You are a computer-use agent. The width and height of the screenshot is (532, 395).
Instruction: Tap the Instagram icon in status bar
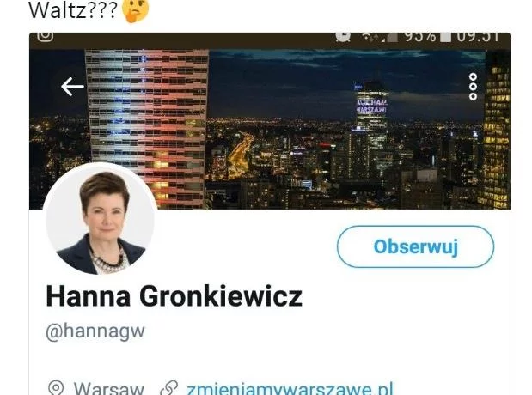46,37
